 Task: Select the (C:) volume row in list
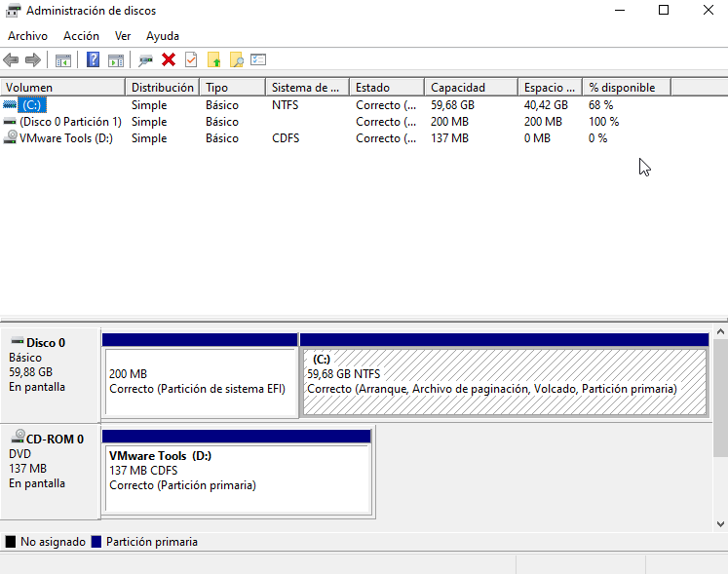pos(32,105)
